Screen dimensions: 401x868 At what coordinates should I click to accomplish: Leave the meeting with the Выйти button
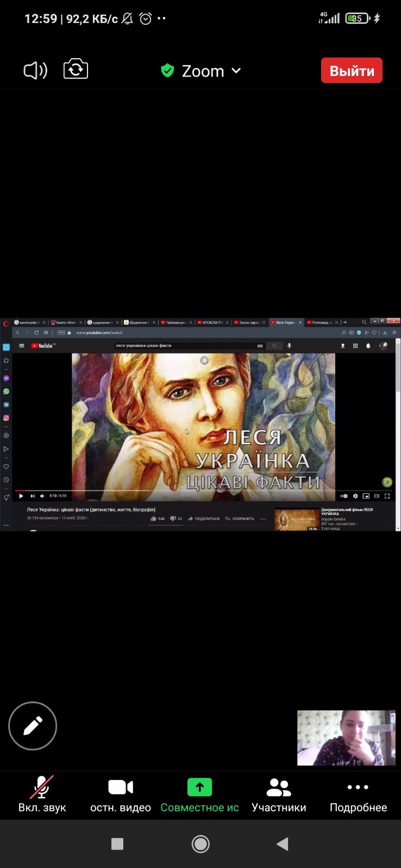(352, 71)
